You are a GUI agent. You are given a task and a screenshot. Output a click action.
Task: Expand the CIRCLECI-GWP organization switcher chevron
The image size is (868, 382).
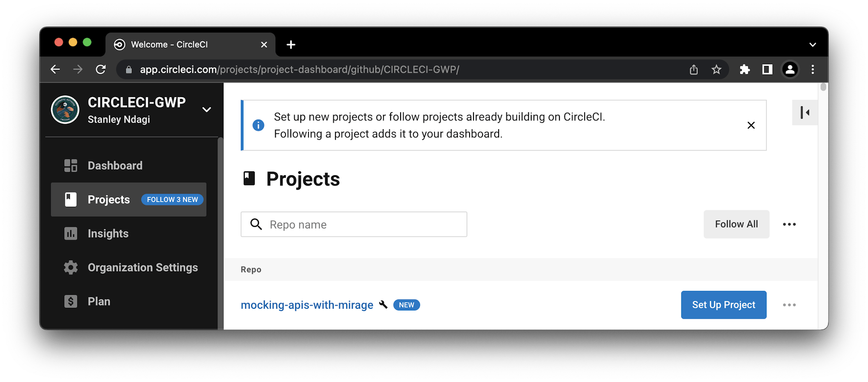pos(207,110)
